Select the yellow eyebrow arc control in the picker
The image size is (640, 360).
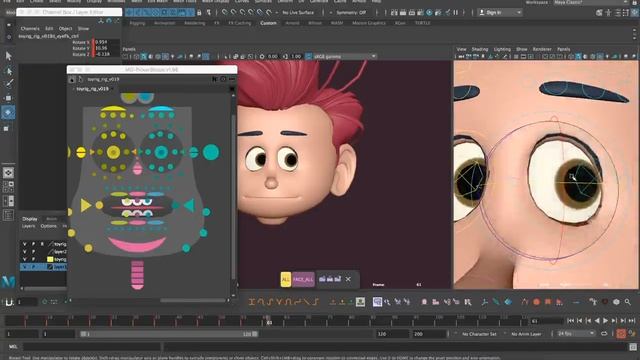point(113,109)
